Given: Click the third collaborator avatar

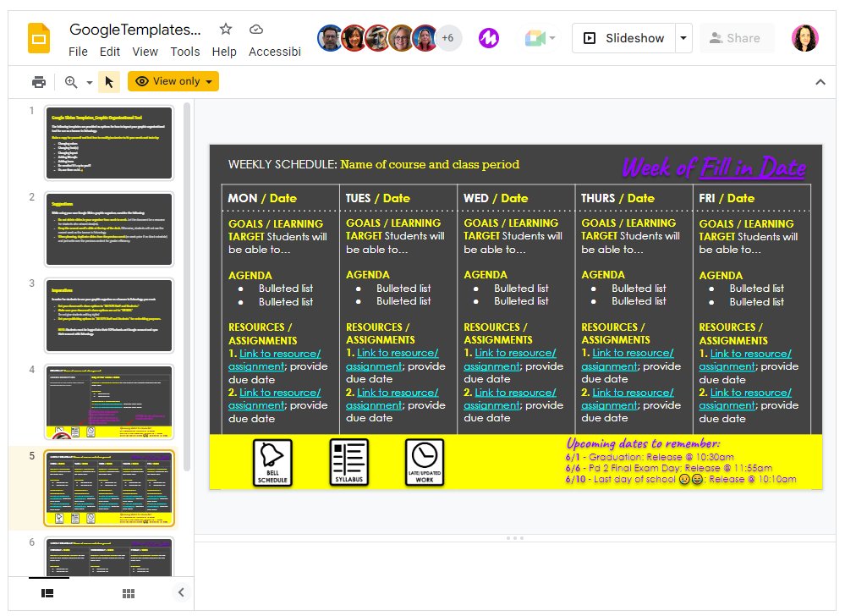Looking at the screenshot, I should (x=377, y=38).
